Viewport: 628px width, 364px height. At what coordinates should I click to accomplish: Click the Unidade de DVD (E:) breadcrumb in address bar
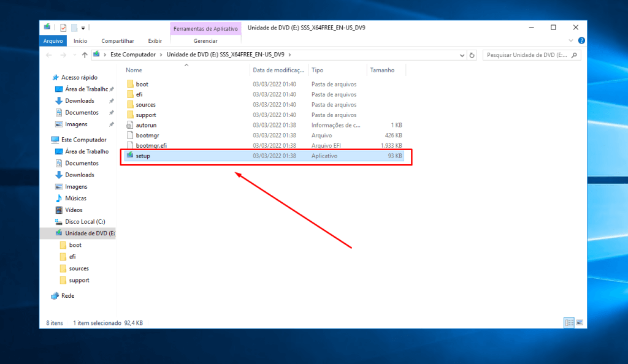point(226,55)
